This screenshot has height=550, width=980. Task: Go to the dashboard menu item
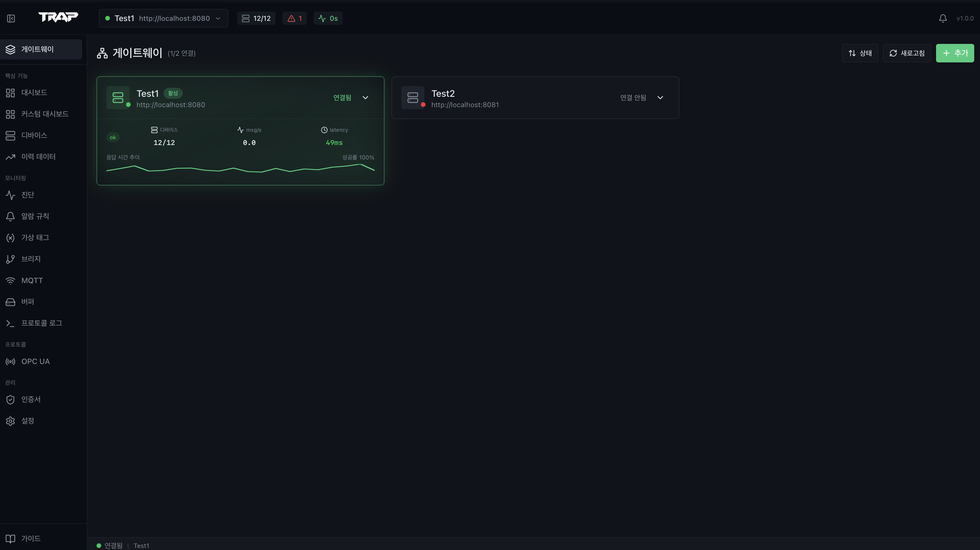pyautogui.click(x=34, y=93)
